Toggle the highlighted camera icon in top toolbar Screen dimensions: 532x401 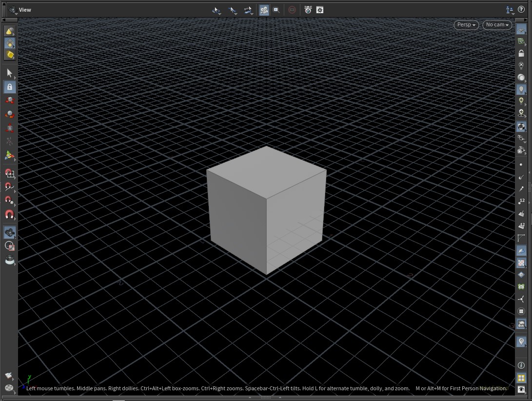264,10
